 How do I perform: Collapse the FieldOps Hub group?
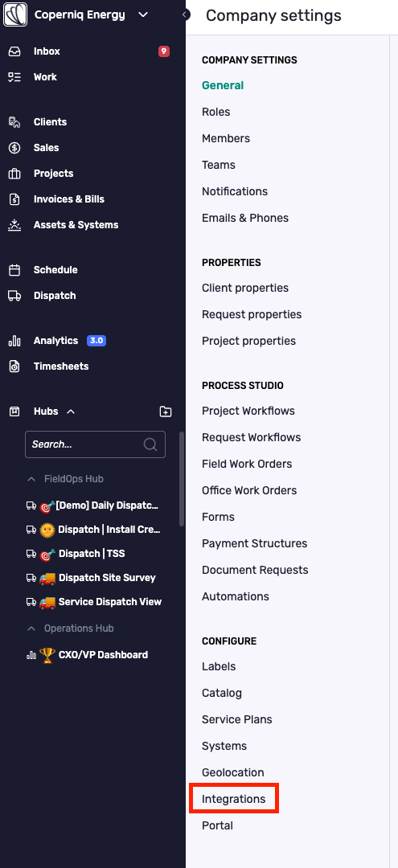31,479
